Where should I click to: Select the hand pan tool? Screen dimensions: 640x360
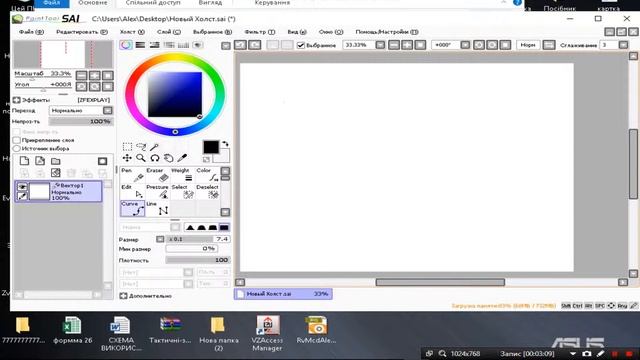click(x=169, y=158)
